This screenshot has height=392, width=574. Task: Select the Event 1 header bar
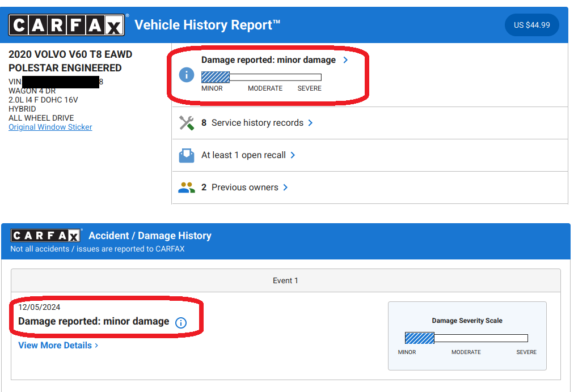pos(285,280)
